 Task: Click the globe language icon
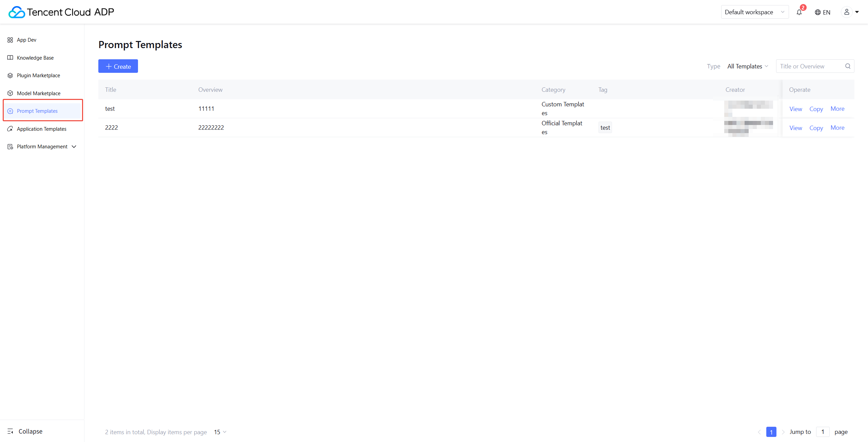(818, 12)
